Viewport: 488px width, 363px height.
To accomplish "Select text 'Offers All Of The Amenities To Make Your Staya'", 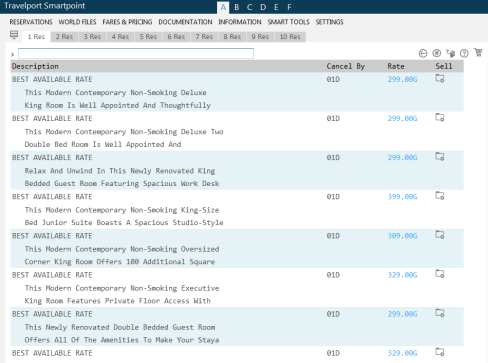I will tap(122, 340).
